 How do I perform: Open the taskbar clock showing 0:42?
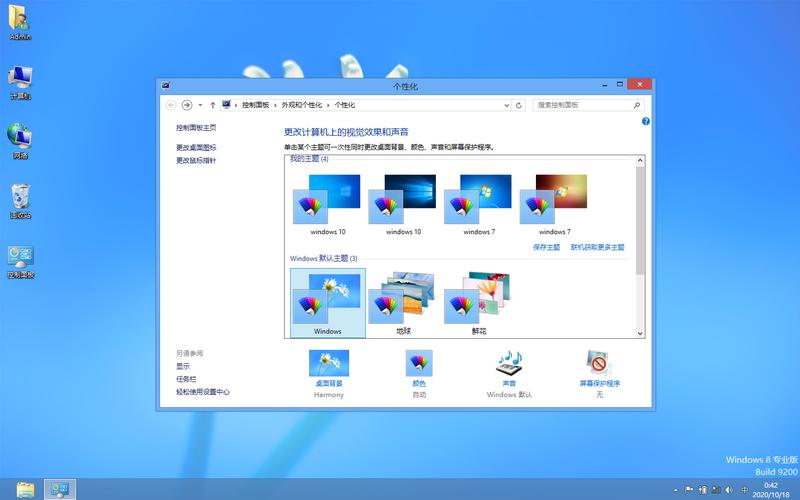point(770,490)
